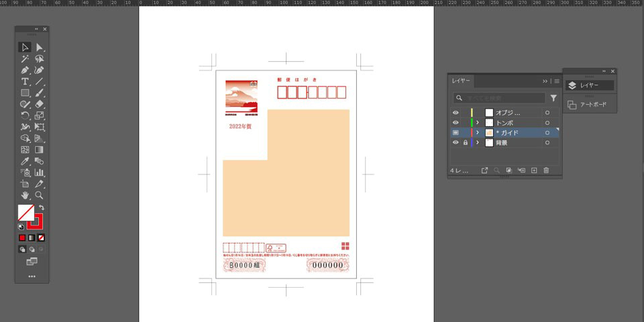Select the Magic Wand tool

click(25, 59)
